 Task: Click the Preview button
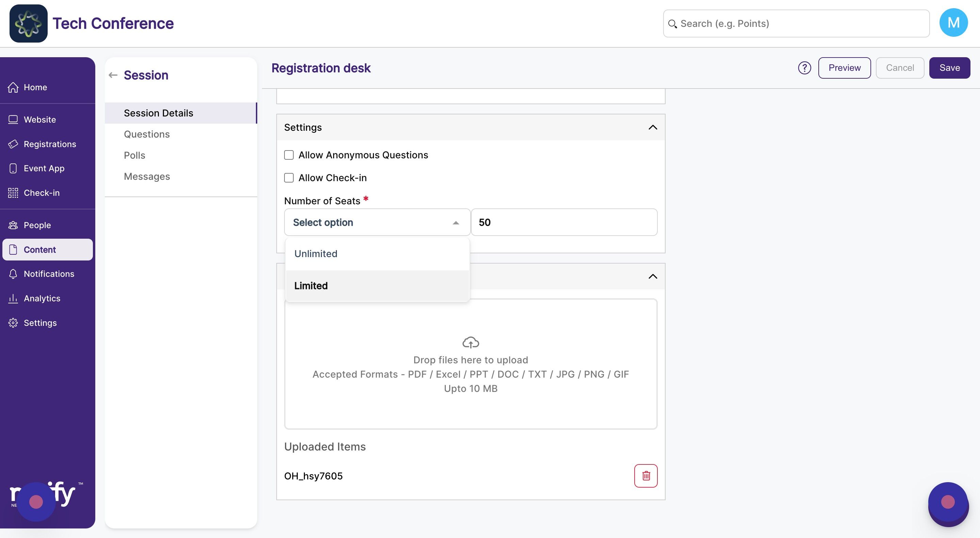(x=844, y=68)
